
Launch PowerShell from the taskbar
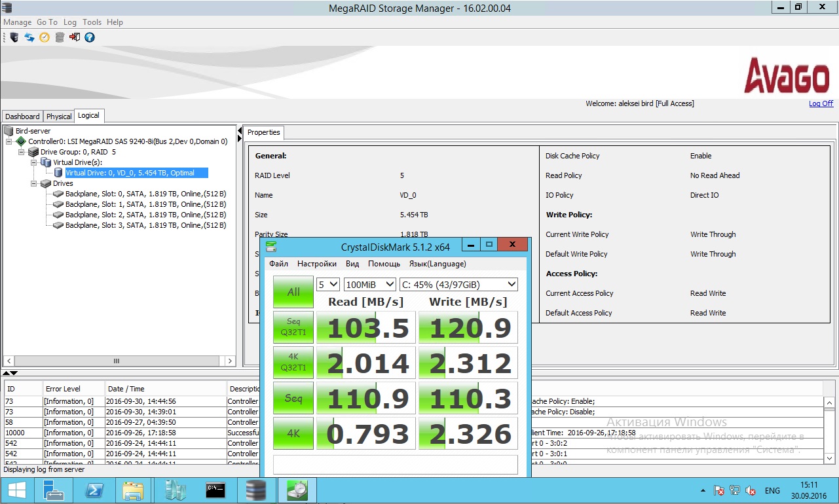pos(94,490)
